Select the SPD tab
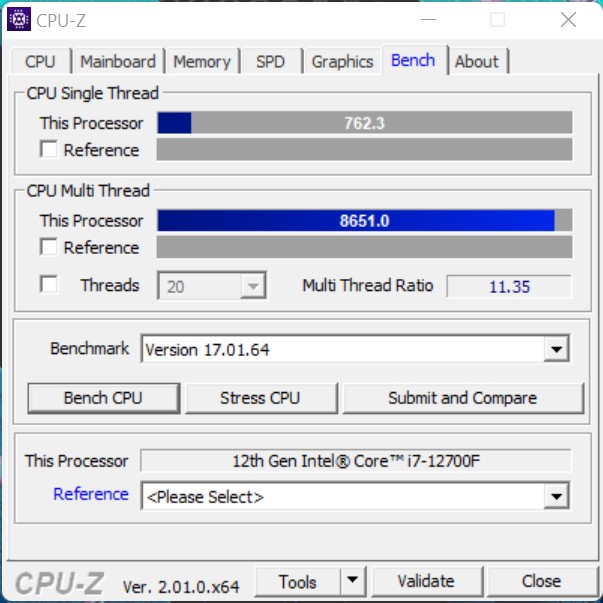This screenshot has height=603, width=603. pyautogui.click(x=270, y=61)
